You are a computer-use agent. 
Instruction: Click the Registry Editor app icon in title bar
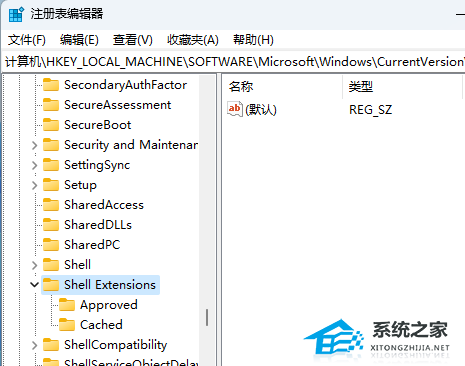click(16, 14)
